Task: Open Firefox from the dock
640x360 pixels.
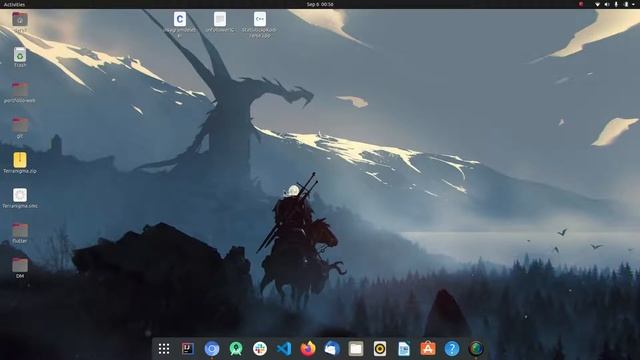Action: (x=308, y=349)
